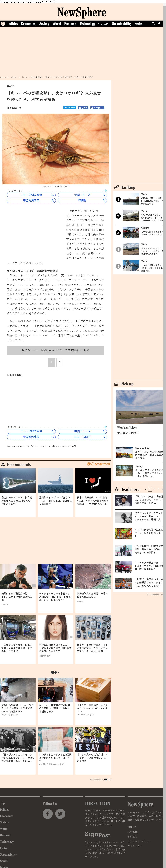Viewport: 166px width, 868px height.
Task: Open インド新幹線 article in Read more
Action: 139,550
